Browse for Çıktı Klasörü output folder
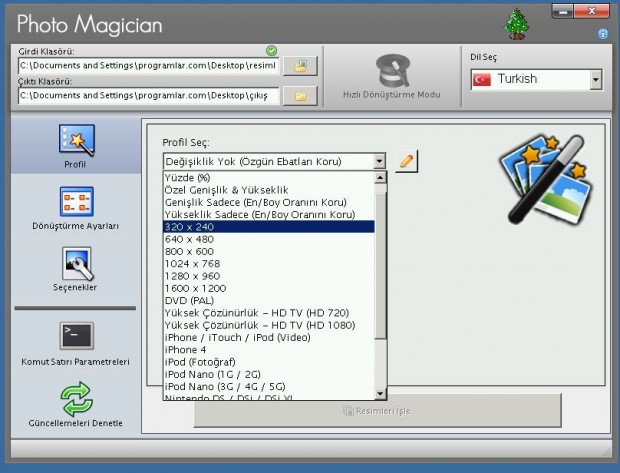Viewport: 620px width, 473px height. 300,96
